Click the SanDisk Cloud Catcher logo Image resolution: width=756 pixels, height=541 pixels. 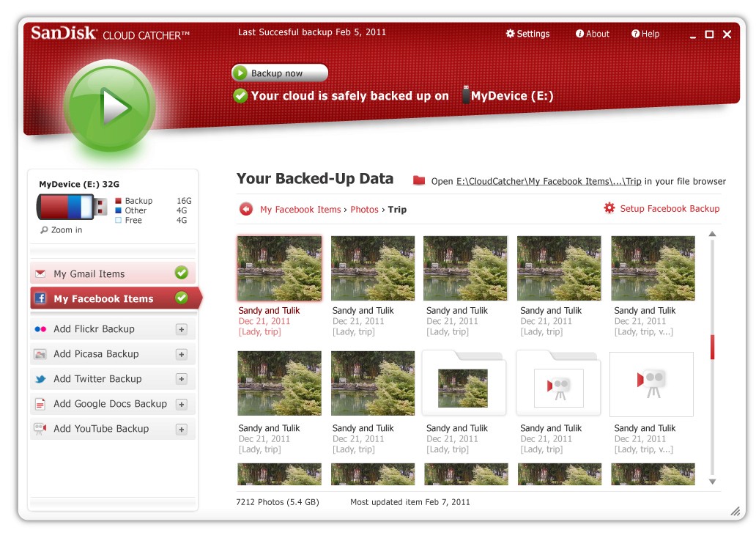tap(110, 33)
